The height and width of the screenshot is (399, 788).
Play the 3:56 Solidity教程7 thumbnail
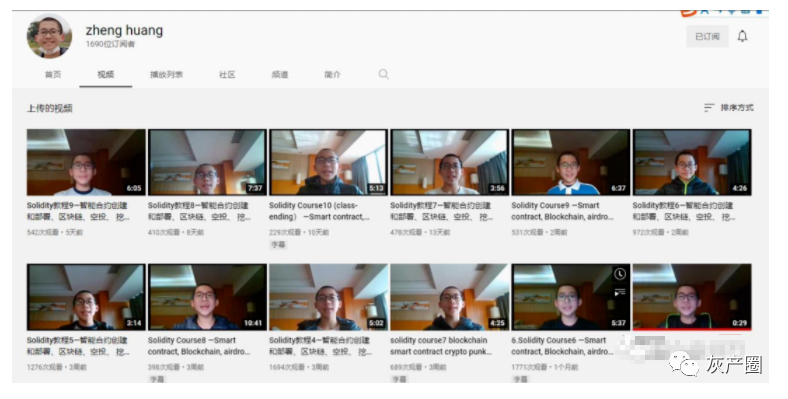click(x=449, y=162)
